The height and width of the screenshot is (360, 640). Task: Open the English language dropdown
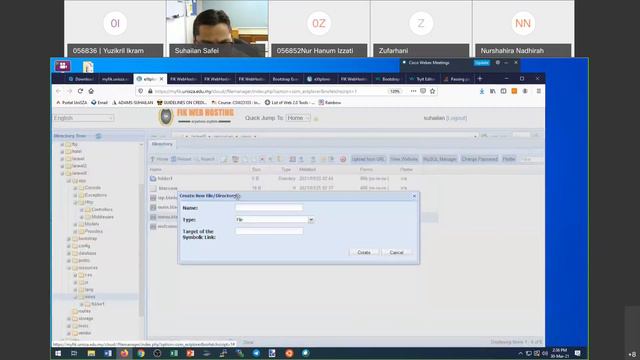[x=83, y=118]
